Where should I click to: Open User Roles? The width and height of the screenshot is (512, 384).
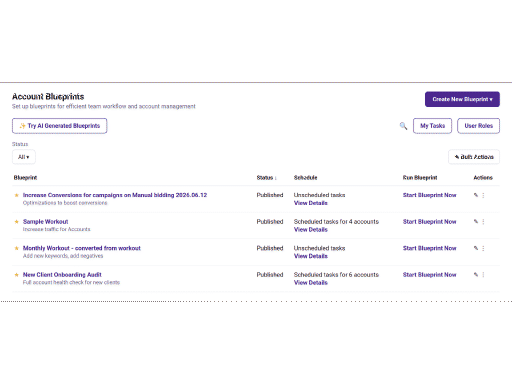point(478,126)
